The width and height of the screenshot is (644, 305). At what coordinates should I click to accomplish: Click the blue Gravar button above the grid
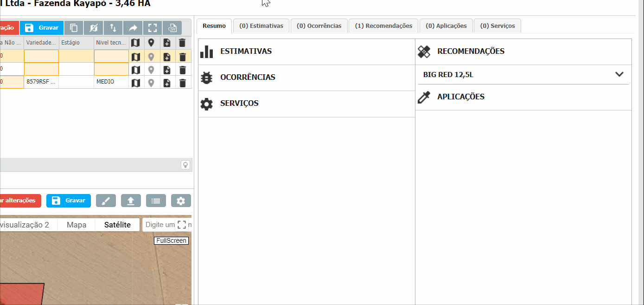pyautogui.click(x=42, y=28)
